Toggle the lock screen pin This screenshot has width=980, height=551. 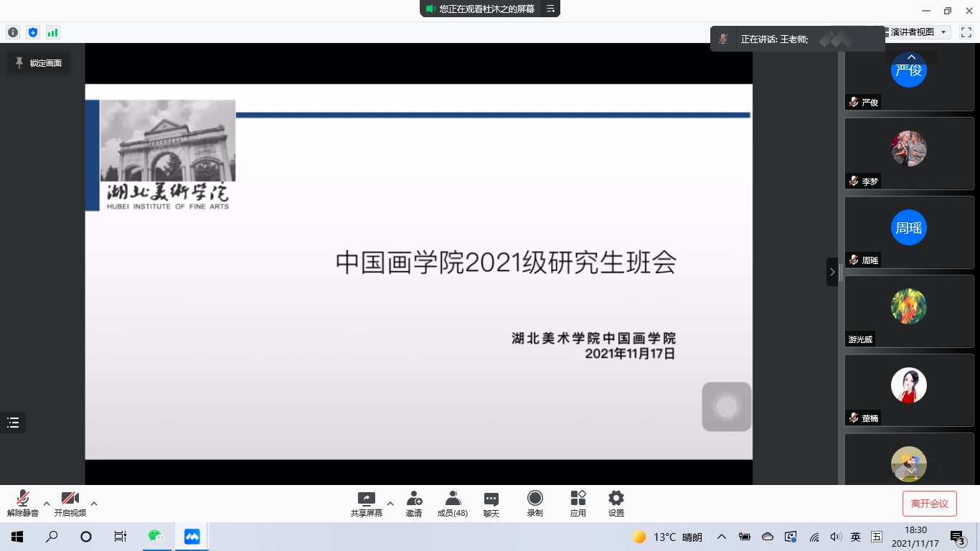coord(39,63)
